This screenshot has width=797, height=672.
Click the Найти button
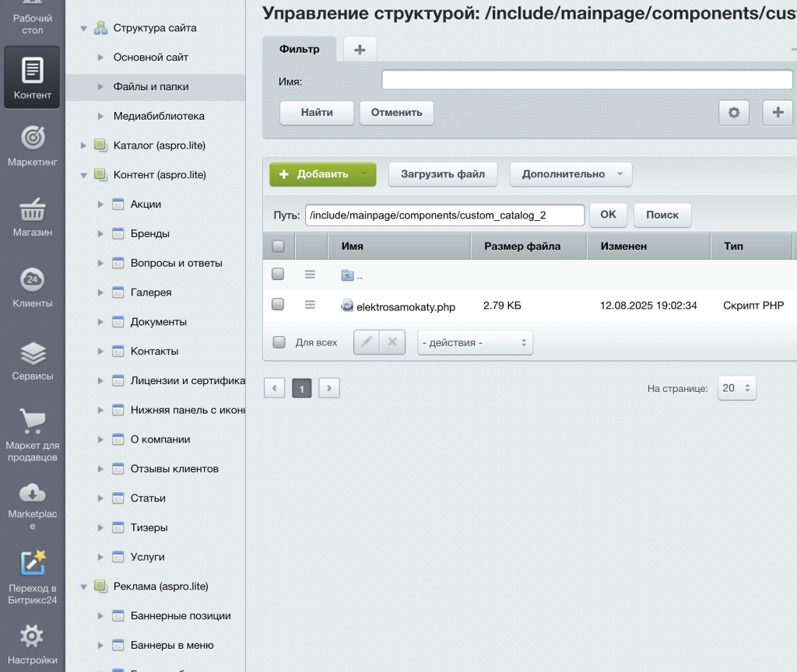tap(316, 113)
